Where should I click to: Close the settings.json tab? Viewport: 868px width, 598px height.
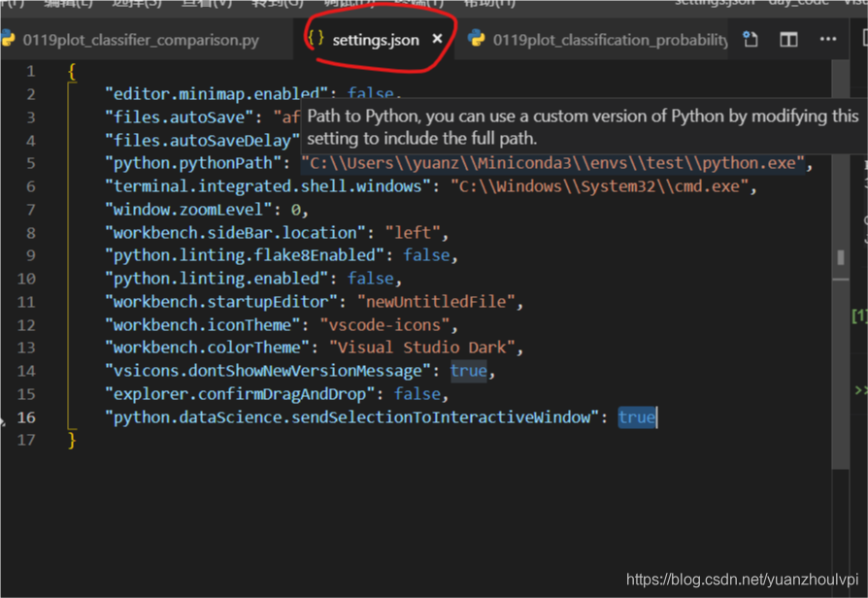tap(437, 39)
